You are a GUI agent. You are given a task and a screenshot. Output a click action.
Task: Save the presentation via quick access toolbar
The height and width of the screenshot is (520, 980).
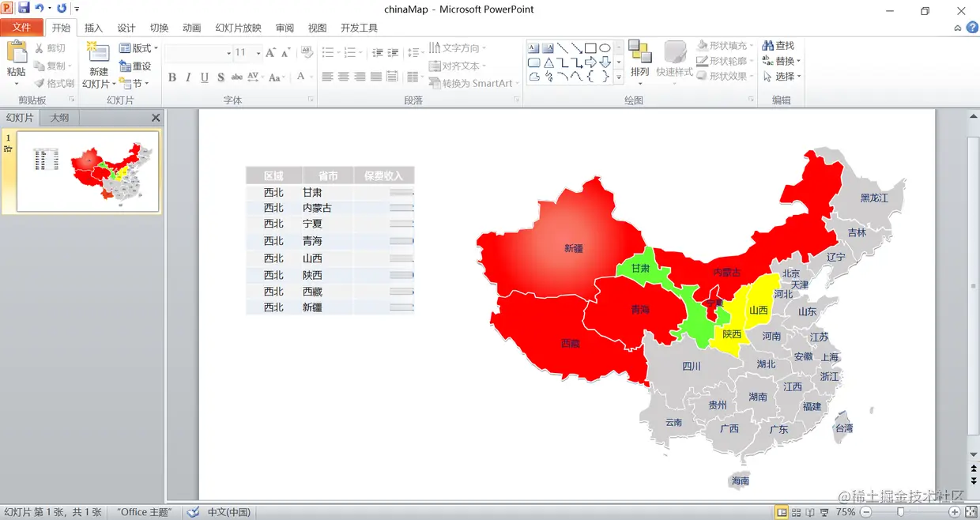[24, 8]
